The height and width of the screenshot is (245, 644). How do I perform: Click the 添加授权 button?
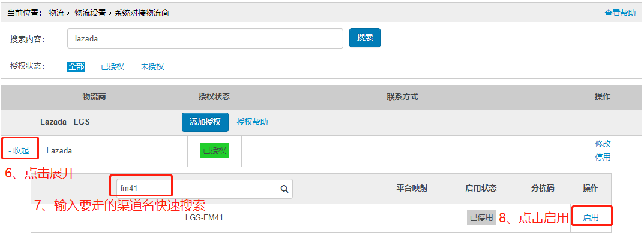[x=205, y=122]
